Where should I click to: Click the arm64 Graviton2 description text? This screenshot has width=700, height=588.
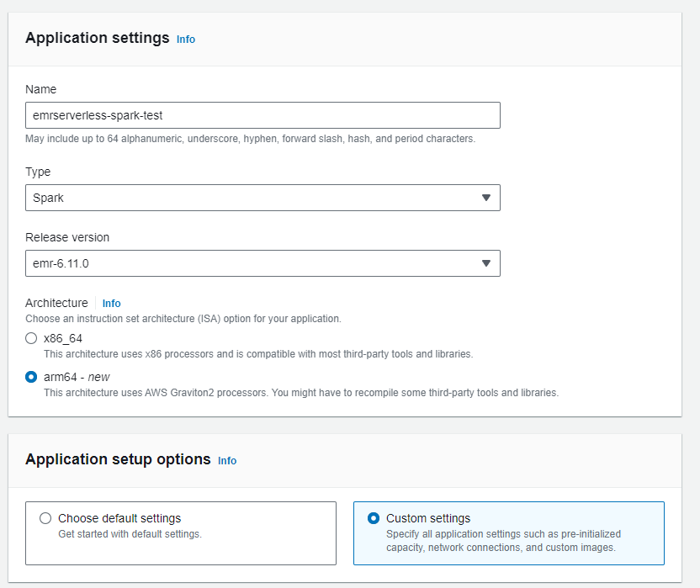300,393
